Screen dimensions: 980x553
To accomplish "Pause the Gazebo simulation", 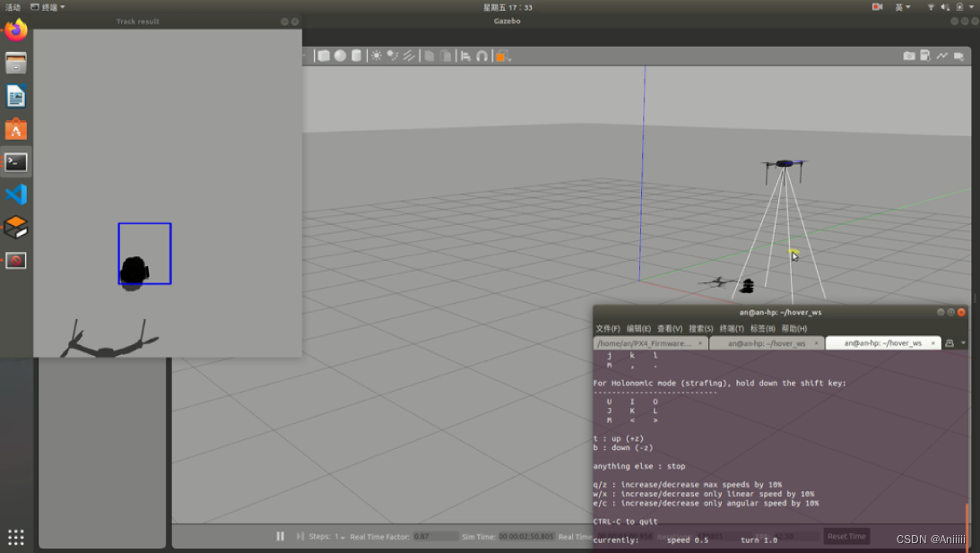I will 281,536.
